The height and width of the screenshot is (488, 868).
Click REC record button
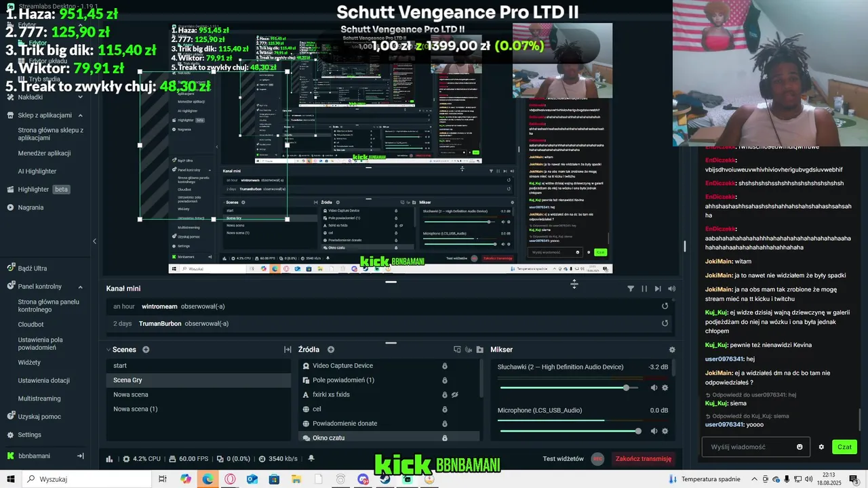597,459
